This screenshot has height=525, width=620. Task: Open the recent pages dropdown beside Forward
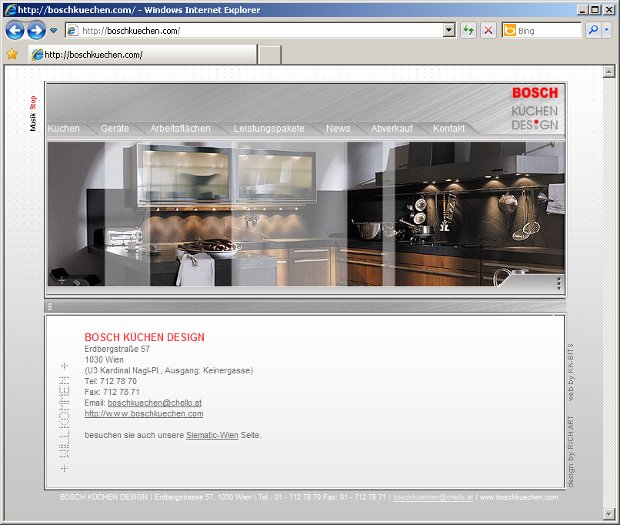[x=53, y=30]
